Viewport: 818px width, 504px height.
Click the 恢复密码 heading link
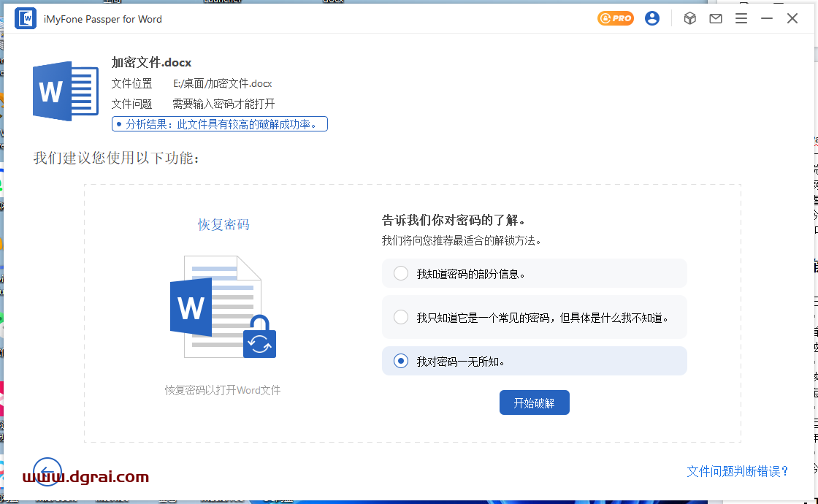(223, 225)
